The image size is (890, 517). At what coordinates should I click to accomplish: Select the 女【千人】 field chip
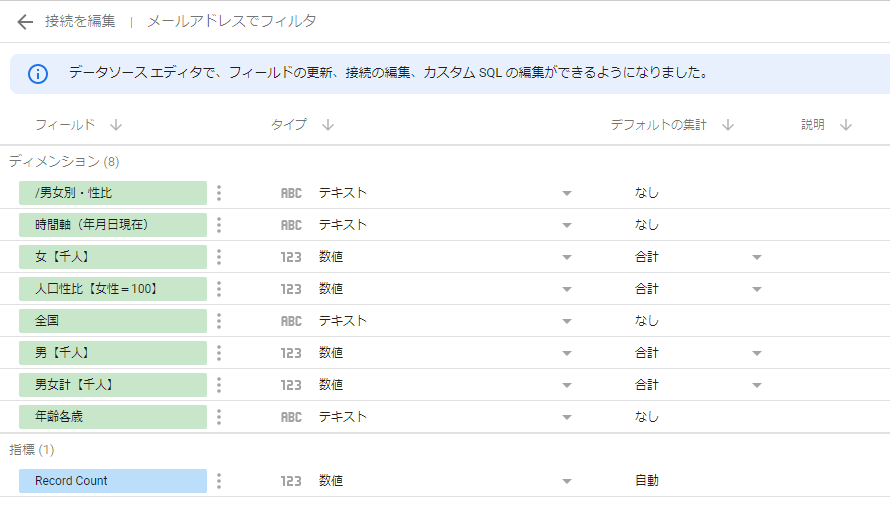(113, 257)
